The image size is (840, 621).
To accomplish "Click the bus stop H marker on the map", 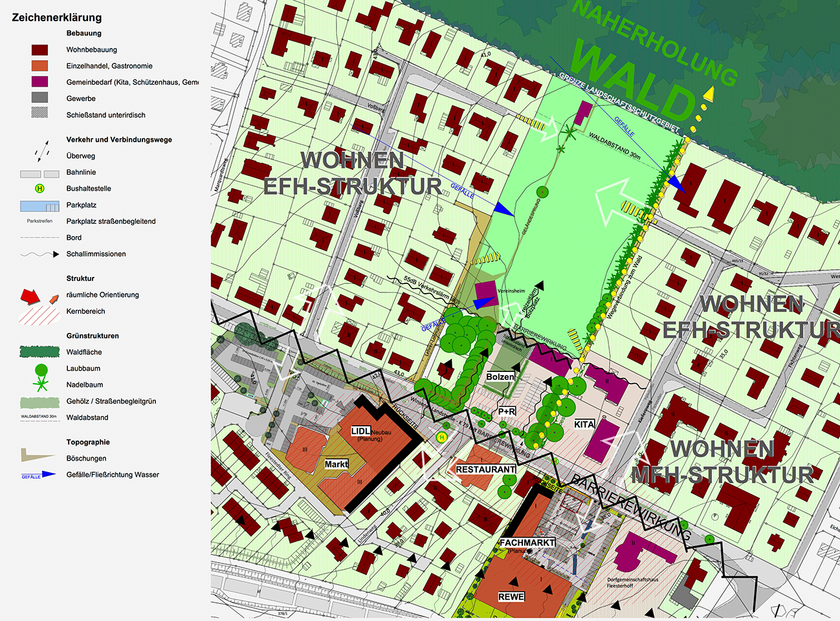I will 442,438.
